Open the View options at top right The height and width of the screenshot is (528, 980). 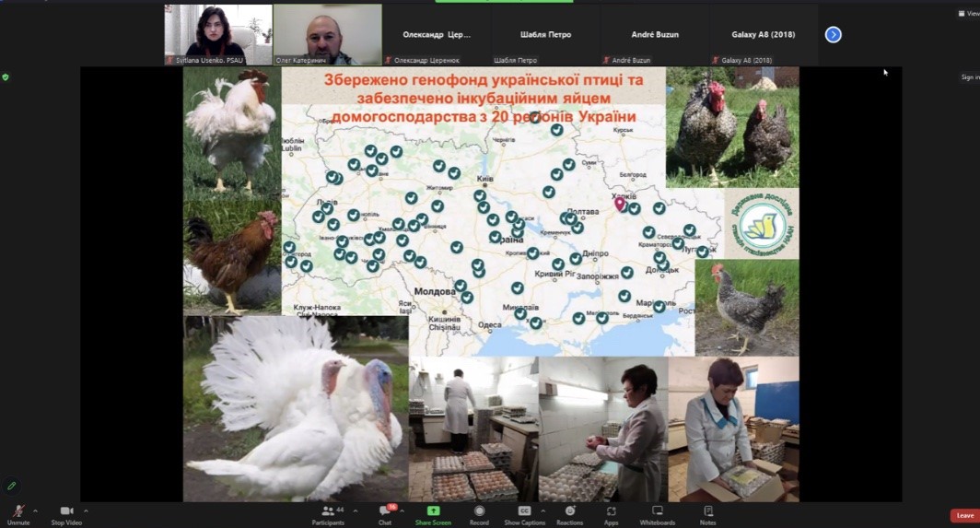[x=970, y=13]
